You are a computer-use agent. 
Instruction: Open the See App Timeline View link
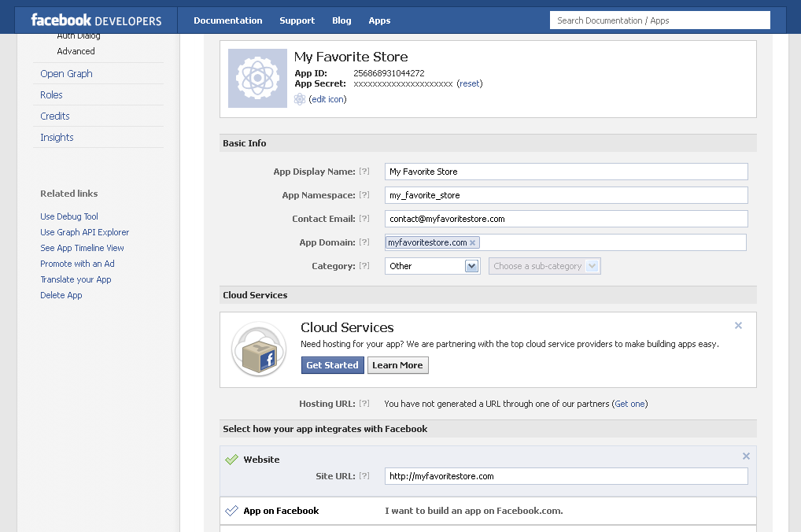pyautogui.click(x=83, y=248)
